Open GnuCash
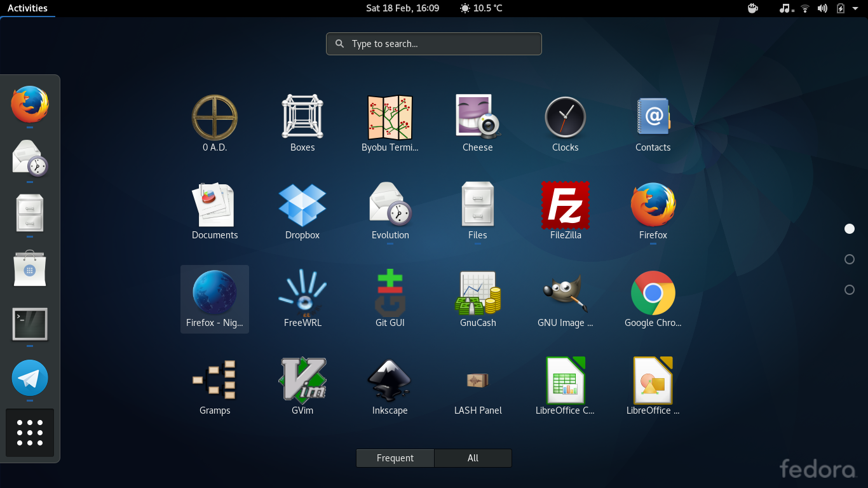 478,293
